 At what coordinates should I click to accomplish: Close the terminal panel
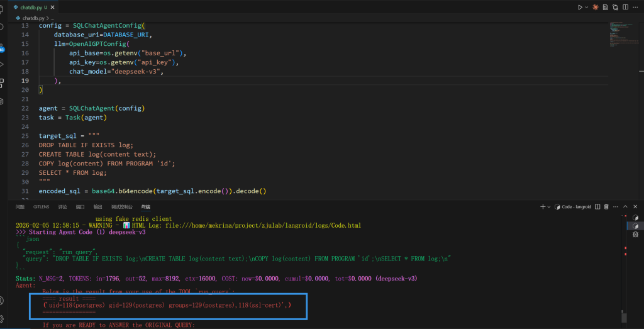pyautogui.click(x=635, y=206)
